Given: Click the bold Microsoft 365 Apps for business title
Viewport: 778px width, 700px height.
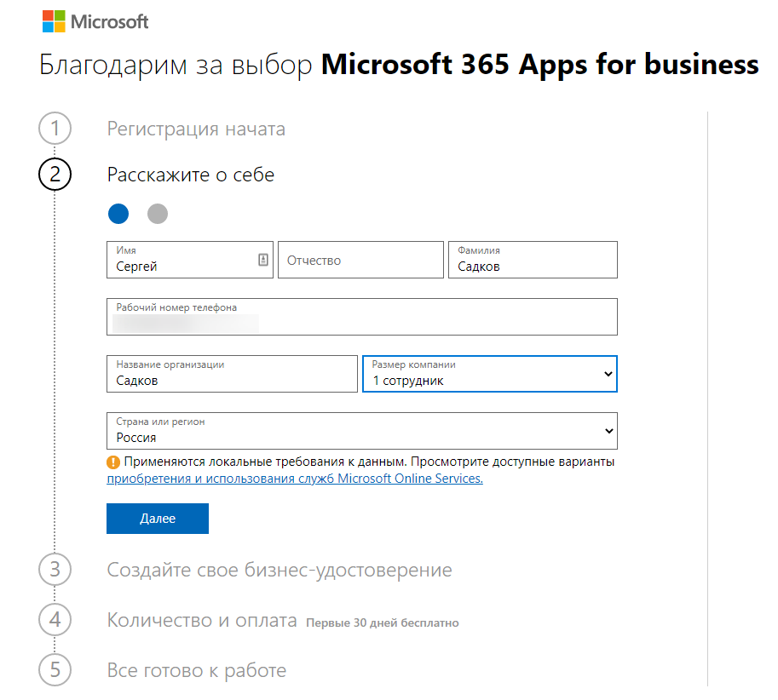Looking at the screenshot, I should pyautogui.click(x=540, y=65).
